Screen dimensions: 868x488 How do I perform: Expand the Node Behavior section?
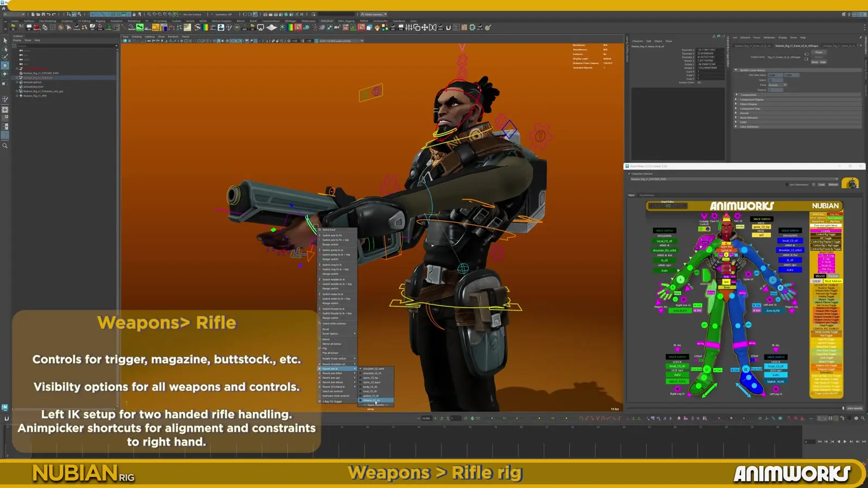pyautogui.click(x=736, y=118)
